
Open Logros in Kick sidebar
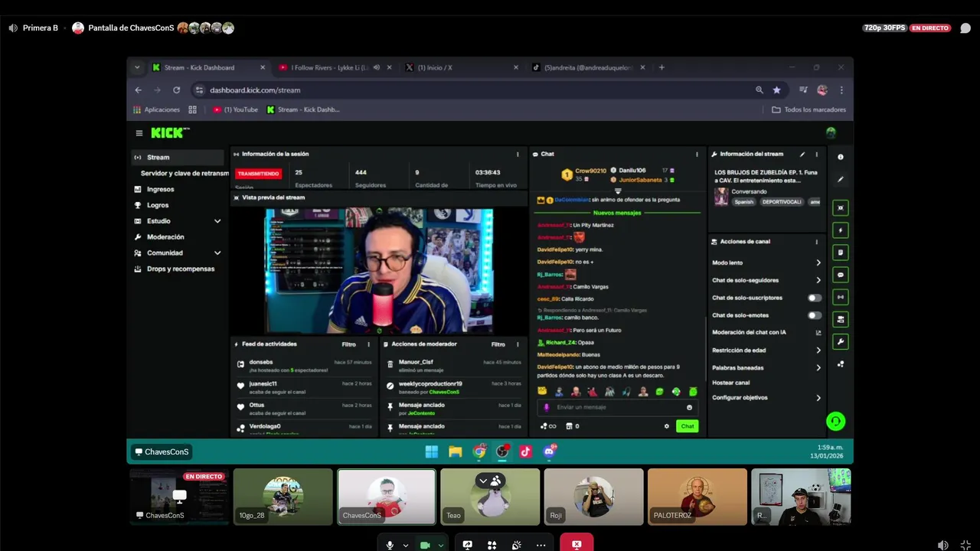(158, 205)
